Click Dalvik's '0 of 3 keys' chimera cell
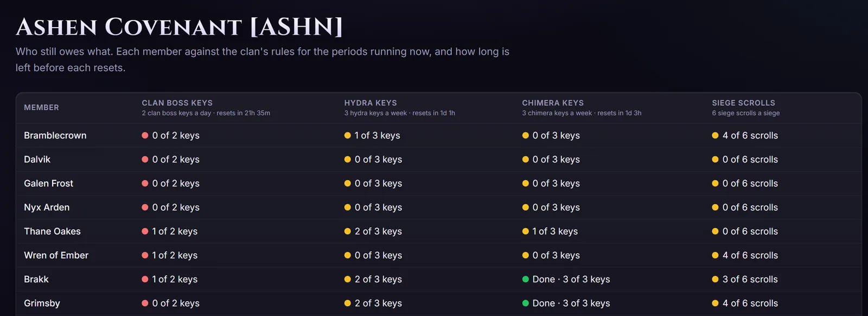The height and width of the screenshot is (316, 868). click(x=551, y=159)
